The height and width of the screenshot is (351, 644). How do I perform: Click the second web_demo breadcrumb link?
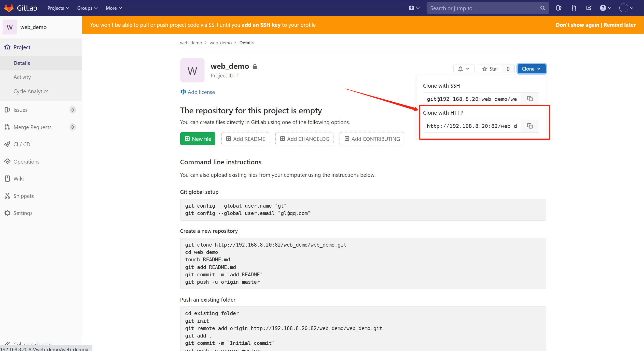[x=220, y=43]
